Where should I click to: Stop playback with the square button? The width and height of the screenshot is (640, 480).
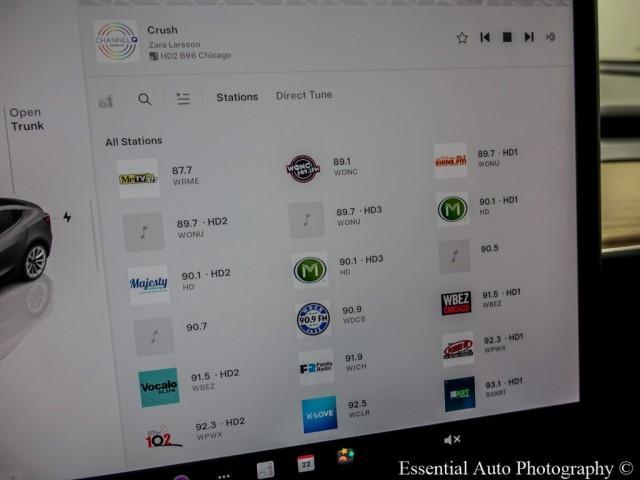click(x=507, y=37)
